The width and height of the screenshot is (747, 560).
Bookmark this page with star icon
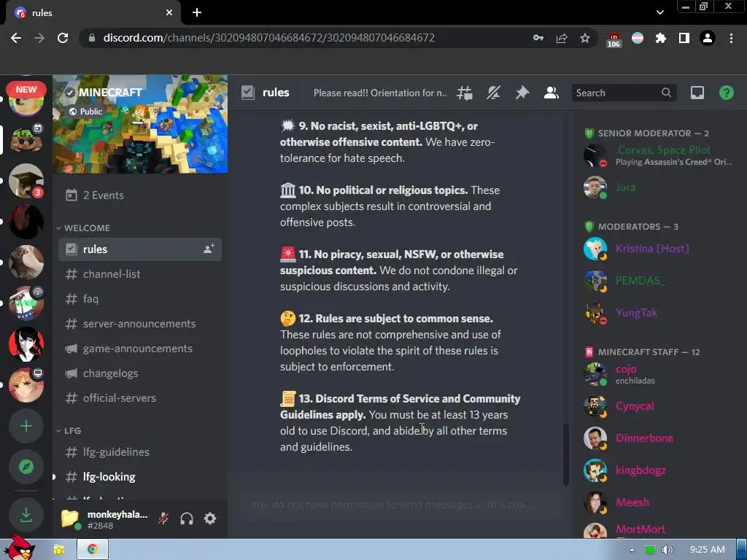[584, 38]
